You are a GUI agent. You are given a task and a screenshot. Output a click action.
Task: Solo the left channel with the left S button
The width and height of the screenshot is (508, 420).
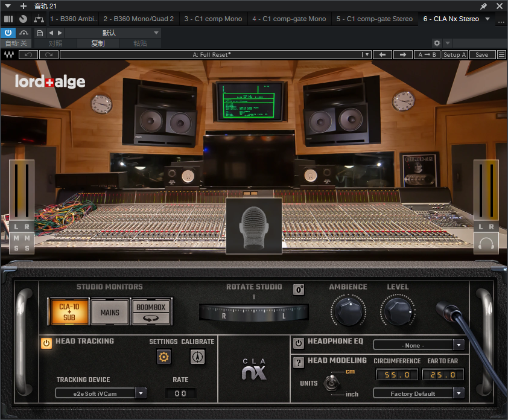(16, 249)
